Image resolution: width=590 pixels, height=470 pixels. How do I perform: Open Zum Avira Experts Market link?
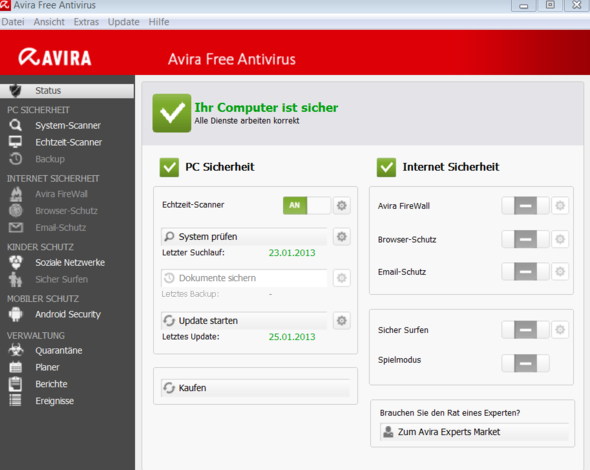(x=474, y=432)
